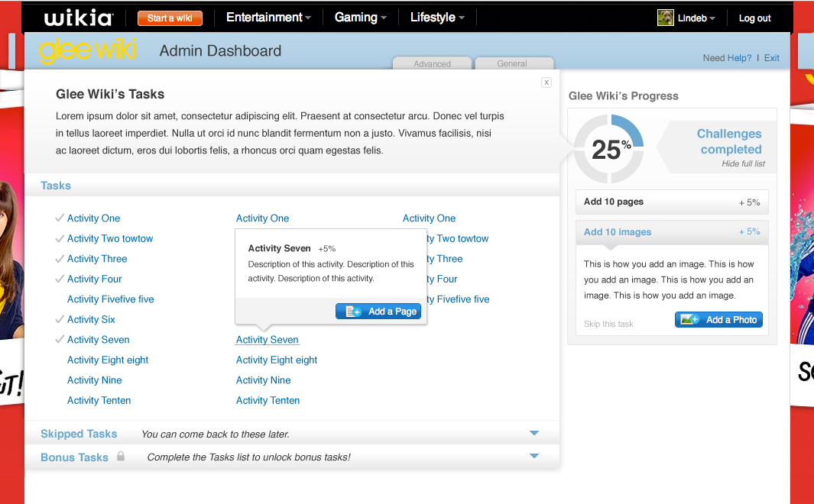Open the Lindeb user menu
Screen dimensions: 814x504
click(696, 18)
